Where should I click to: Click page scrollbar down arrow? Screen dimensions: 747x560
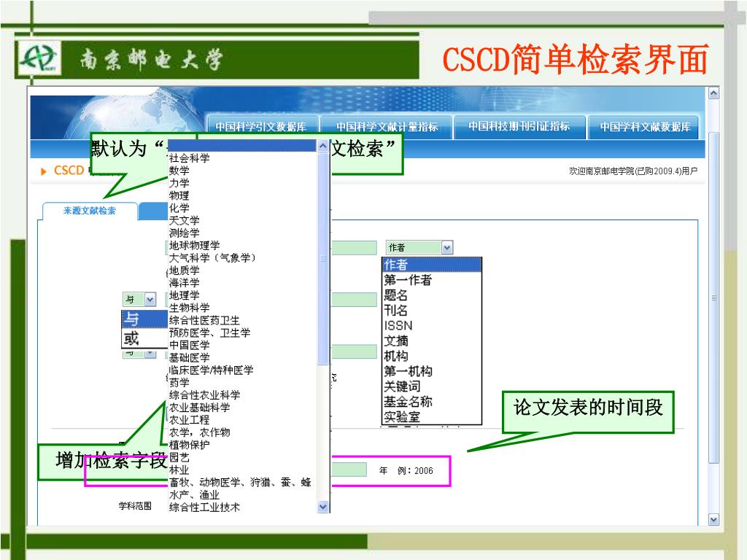tap(713, 519)
